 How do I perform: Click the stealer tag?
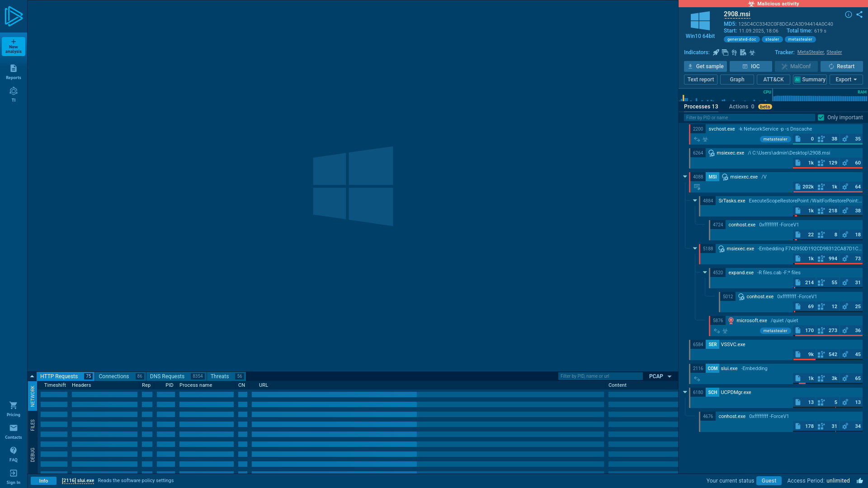point(772,39)
